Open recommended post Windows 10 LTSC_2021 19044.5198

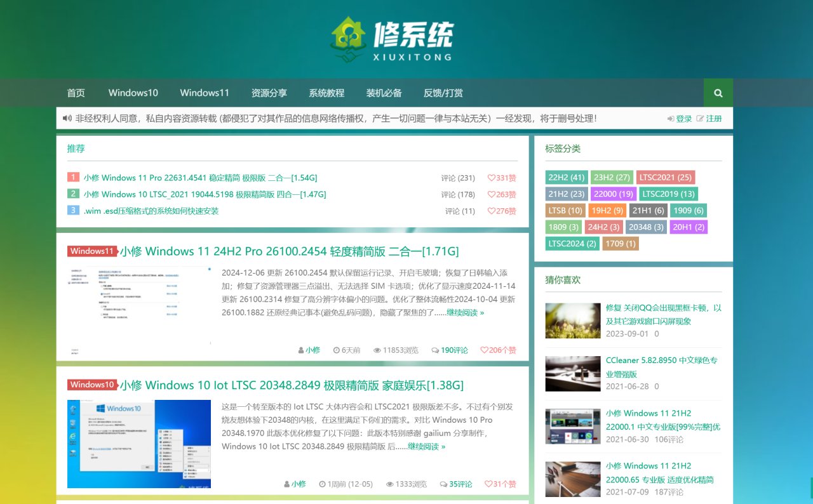click(205, 194)
